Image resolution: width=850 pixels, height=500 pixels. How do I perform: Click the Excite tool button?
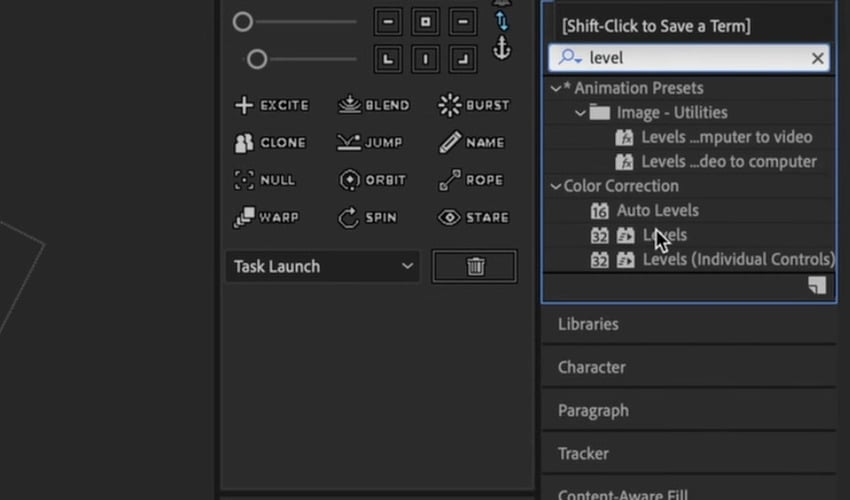(272, 105)
